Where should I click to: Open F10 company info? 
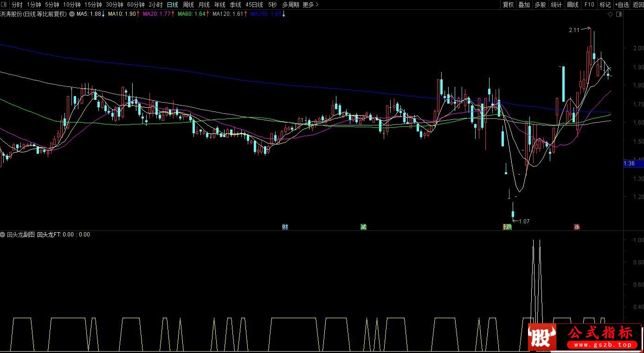589,5
